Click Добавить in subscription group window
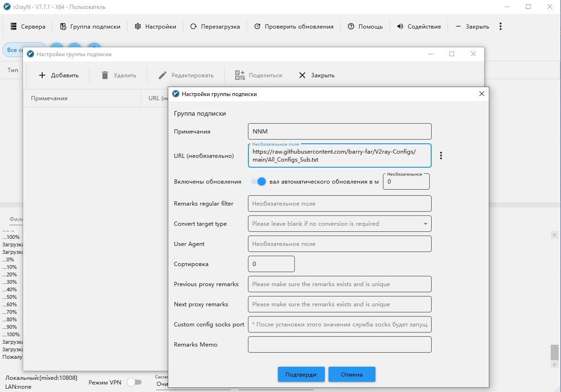The image size is (561, 392). 59,75
